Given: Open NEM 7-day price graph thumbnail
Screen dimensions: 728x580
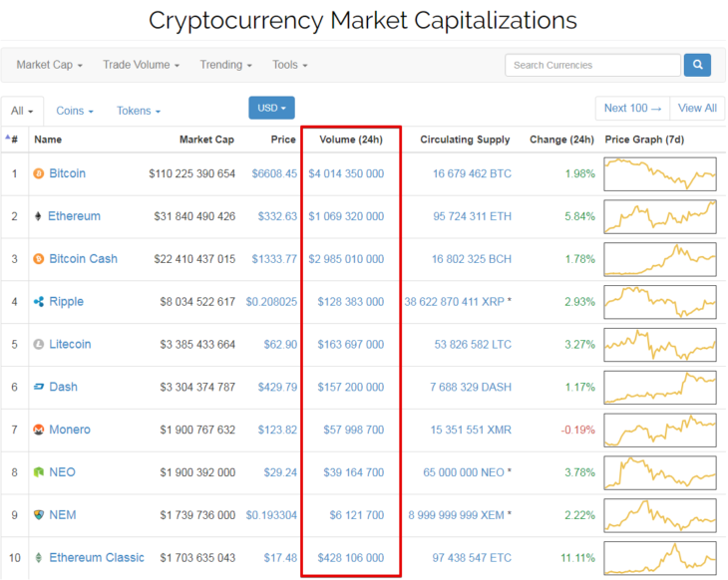Looking at the screenshot, I should pyautogui.click(x=660, y=515).
